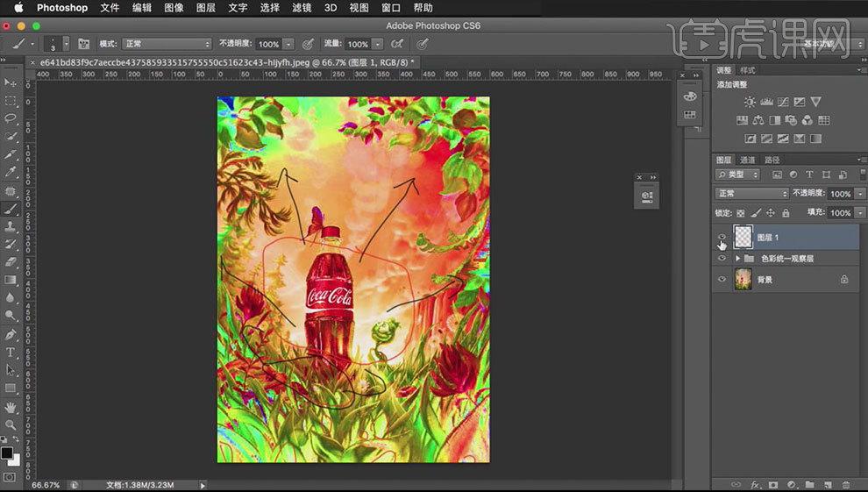The width and height of the screenshot is (868, 492).
Task: Open the brush opacity slider dropdown arrow
Action: pos(288,44)
